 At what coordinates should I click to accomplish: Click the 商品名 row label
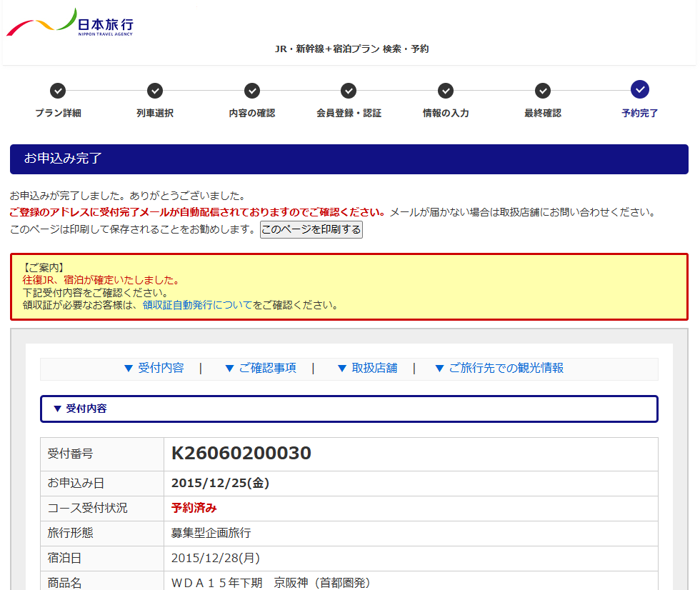tap(64, 583)
